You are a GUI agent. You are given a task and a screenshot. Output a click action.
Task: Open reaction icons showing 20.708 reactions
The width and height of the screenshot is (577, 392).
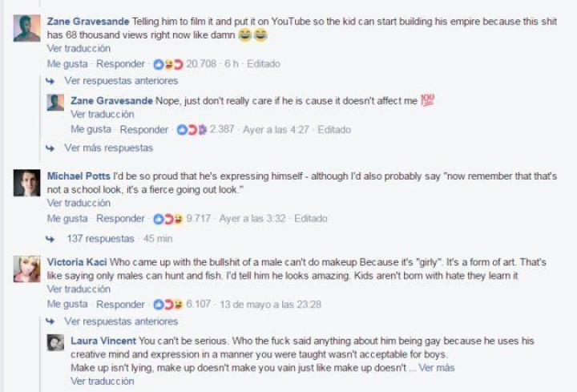[x=168, y=64]
